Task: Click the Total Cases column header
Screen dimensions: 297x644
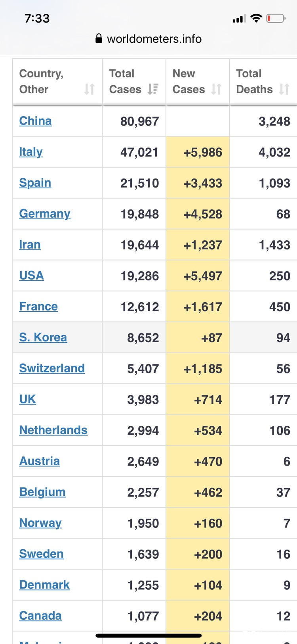Action: coord(125,81)
